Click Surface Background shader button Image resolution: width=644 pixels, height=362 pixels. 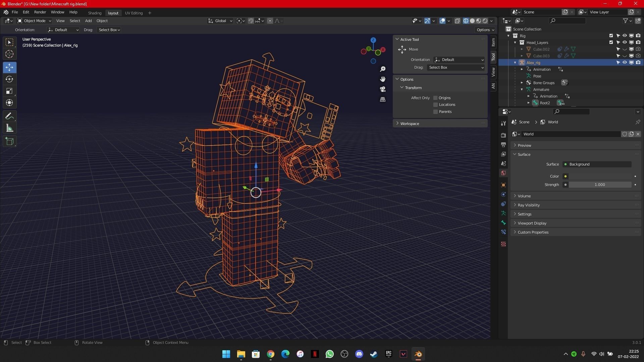597,164
